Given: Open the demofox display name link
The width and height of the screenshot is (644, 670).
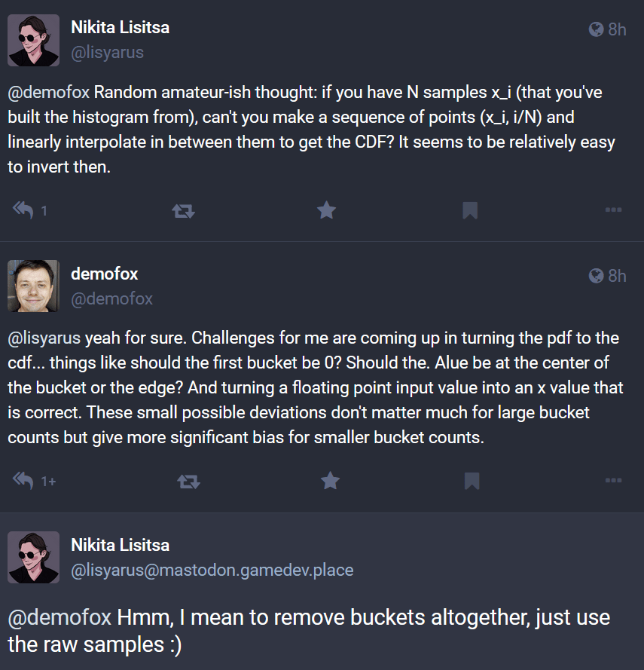Looking at the screenshot, I should [x=105, y=274].
